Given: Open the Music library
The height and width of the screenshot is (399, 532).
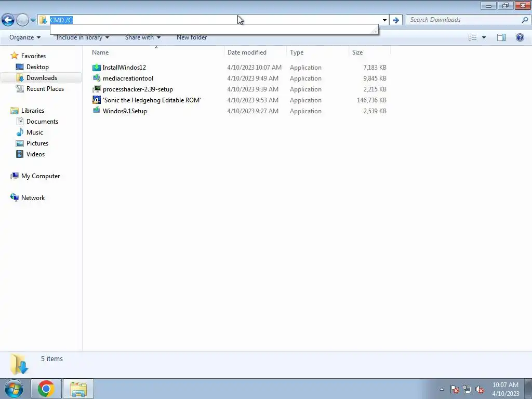Looking at the screenshot, I should point(35,132).
